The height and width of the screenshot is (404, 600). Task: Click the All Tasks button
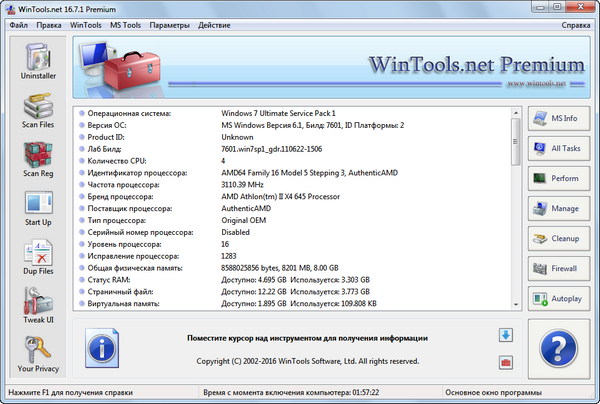click(557, 149)
